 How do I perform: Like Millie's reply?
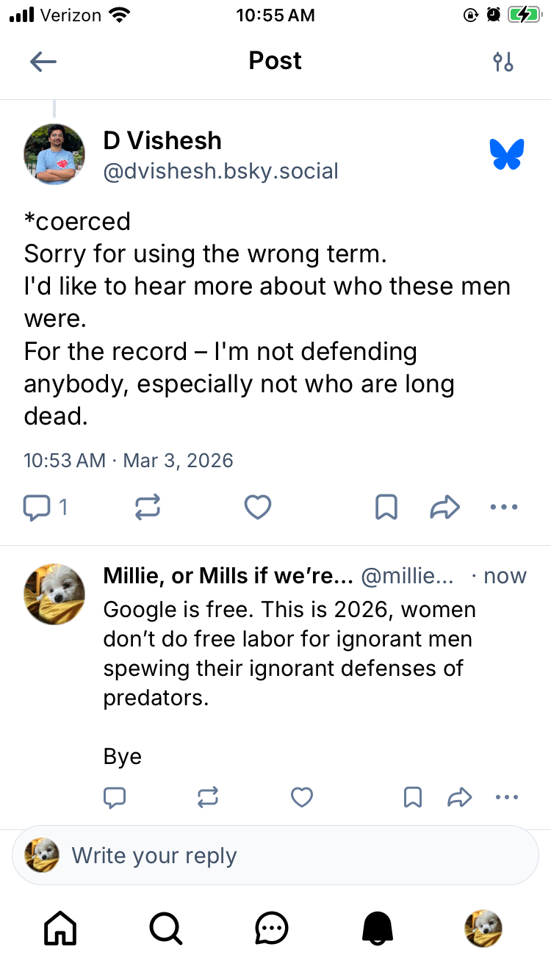click(x=302, y=797)
